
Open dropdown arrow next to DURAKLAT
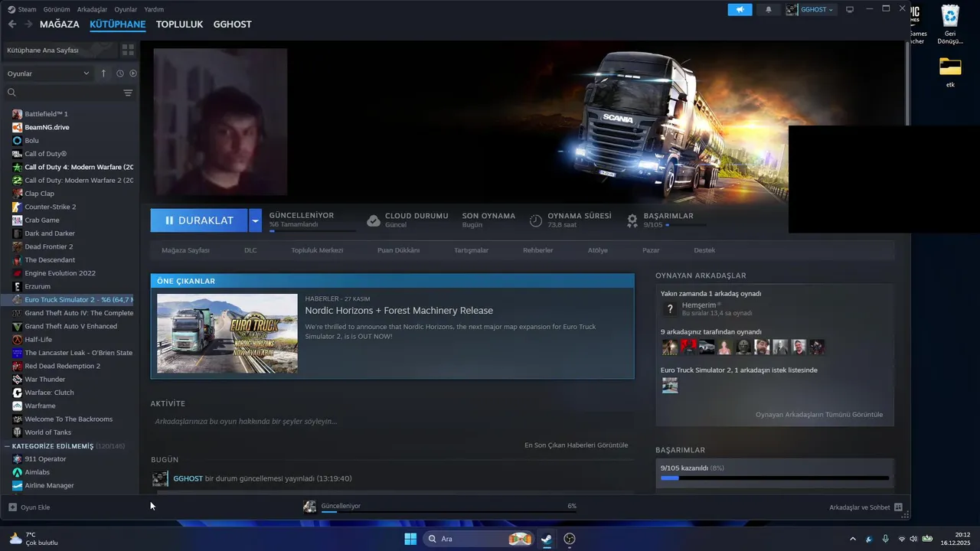pos(256,220)
